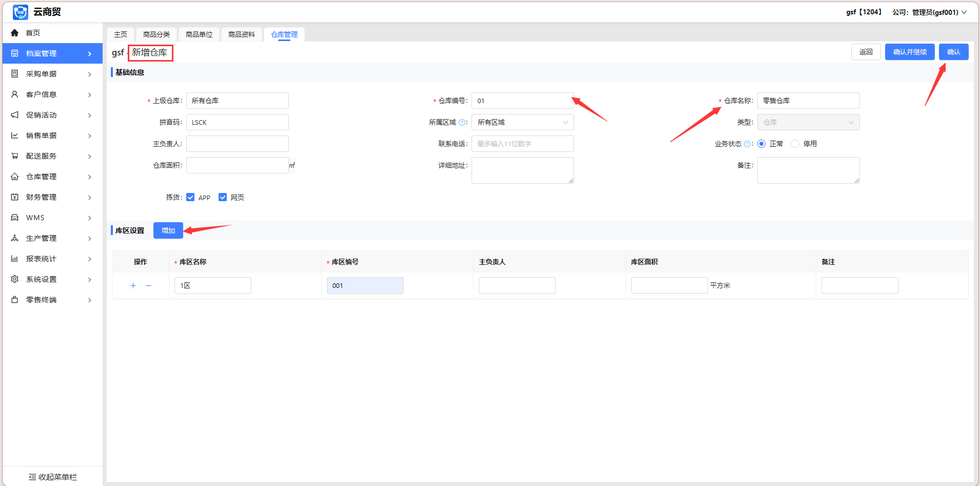Viewport: 980px width, 486px height.
Task: Click the 仓库编号 input field
Action: pyautogui.click(x=522, y=101)
